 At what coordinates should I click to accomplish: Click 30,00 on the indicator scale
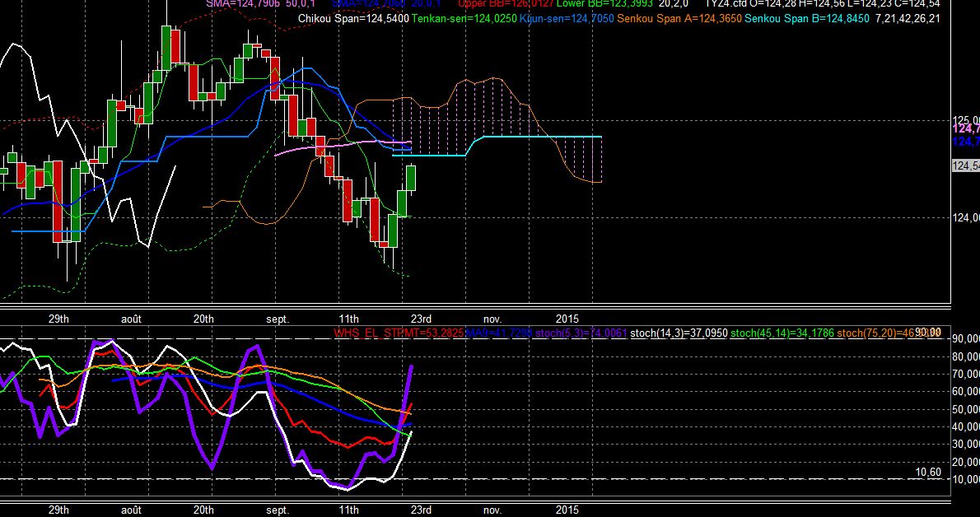[966, 445]
